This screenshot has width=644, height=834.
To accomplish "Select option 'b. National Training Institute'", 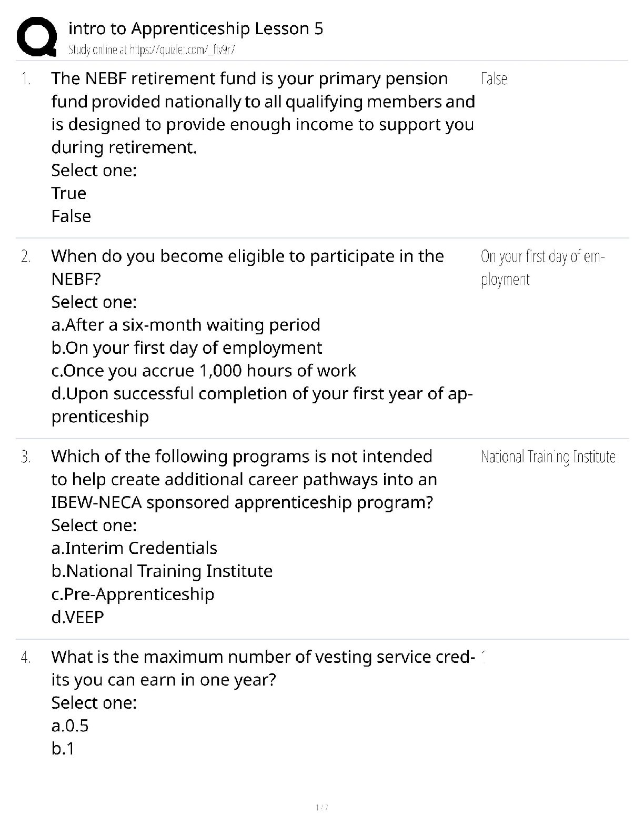I will point(162,571).
